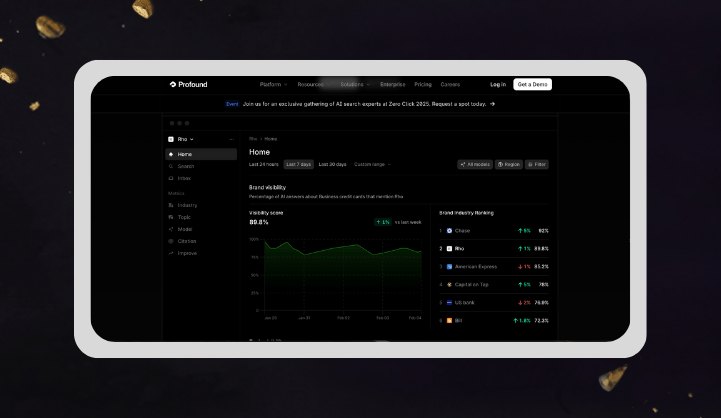The width and height of the screenshot is (721, 418).
Task: Select Industry metrics in sidebar
Action: tap(187, 205)
